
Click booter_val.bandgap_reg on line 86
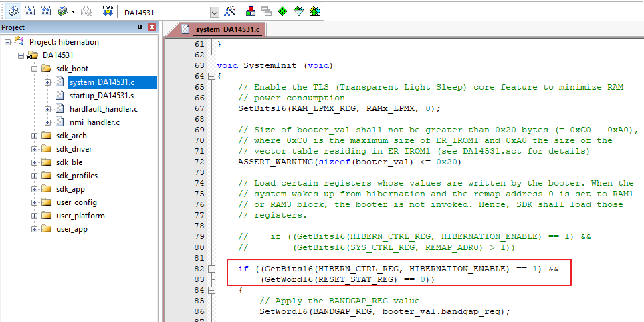tap(441, 311)
